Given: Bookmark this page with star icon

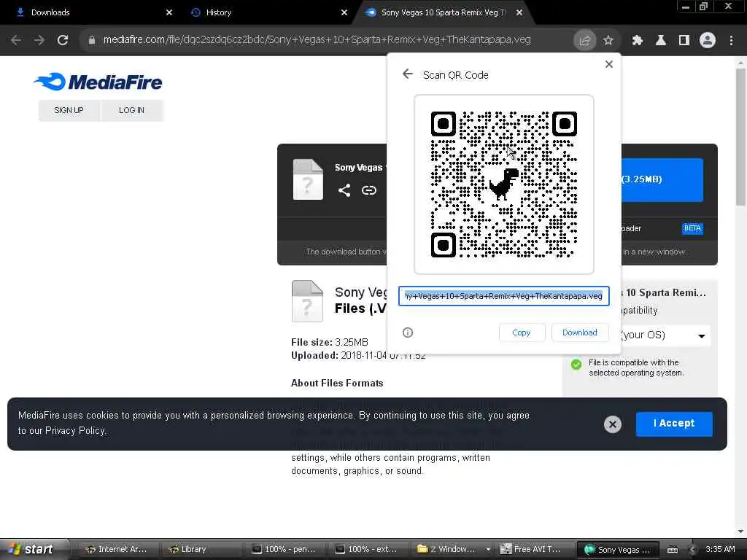Looking at the screenshot, I should [608, 41].
